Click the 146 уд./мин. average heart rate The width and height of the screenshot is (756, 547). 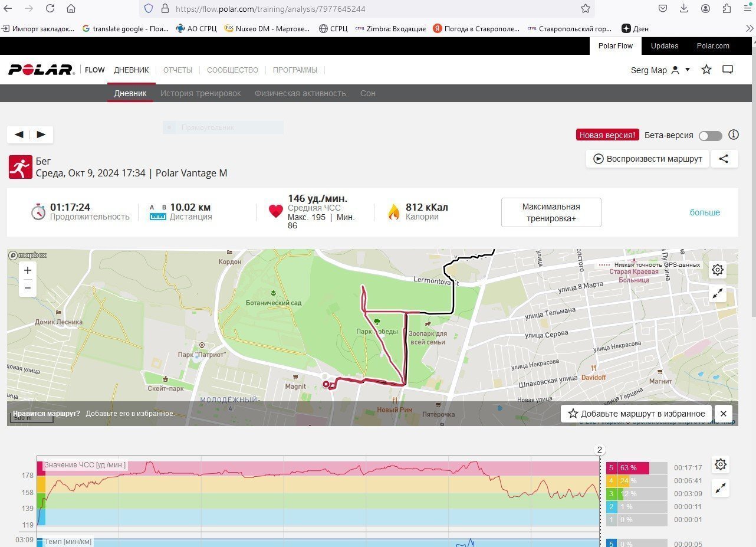(x=317, y=198)
